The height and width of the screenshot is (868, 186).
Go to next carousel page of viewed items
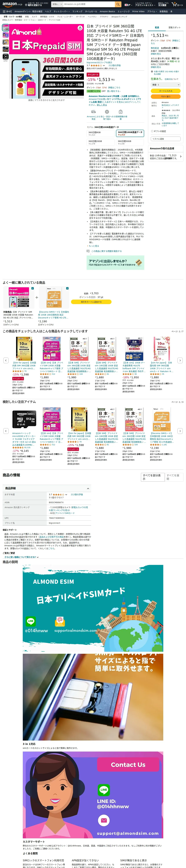[x=180, y=360]
